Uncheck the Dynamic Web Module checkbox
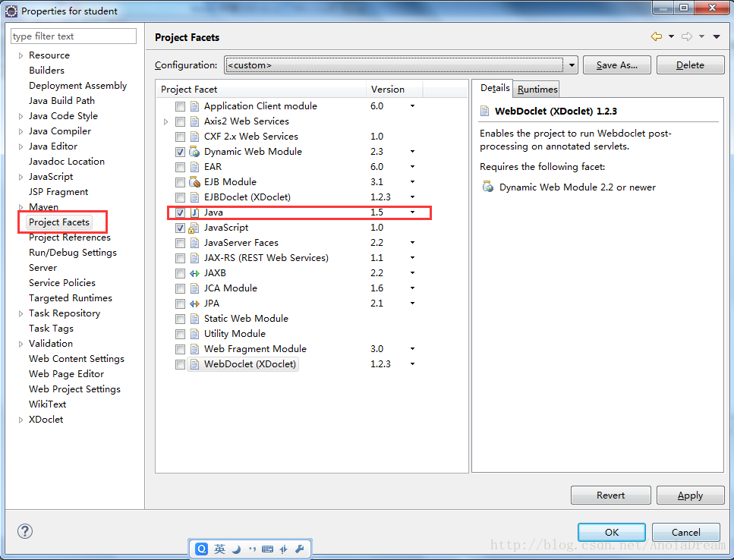 180,152
